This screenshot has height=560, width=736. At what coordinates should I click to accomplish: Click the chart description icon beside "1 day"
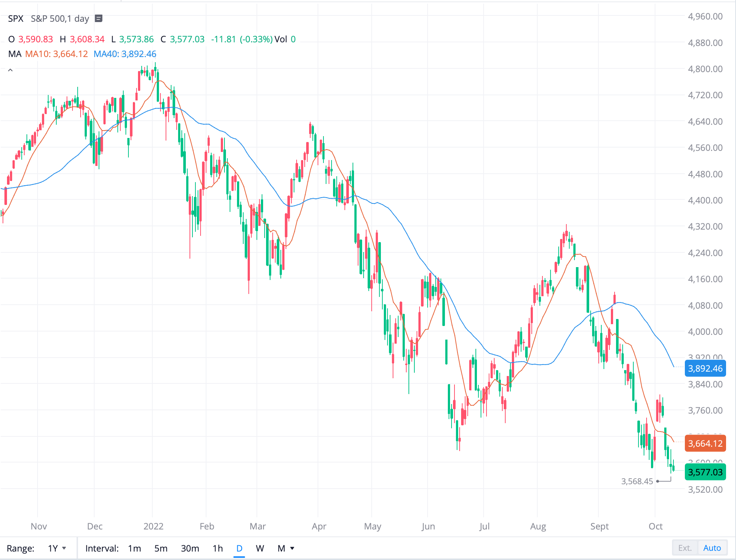point(98,18)
